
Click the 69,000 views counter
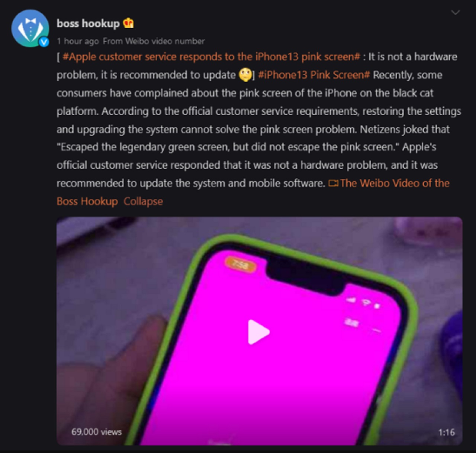[96, 432]
